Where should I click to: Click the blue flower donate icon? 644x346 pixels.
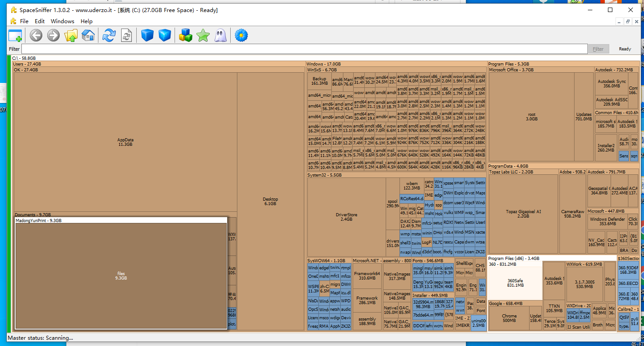click(241, 35)
